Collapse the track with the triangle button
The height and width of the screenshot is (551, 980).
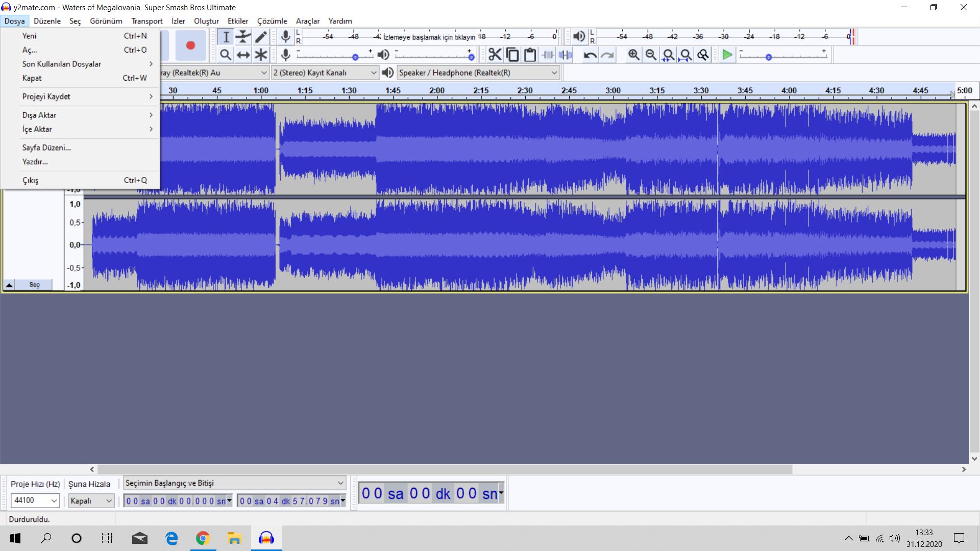click(x=9, y=285)
